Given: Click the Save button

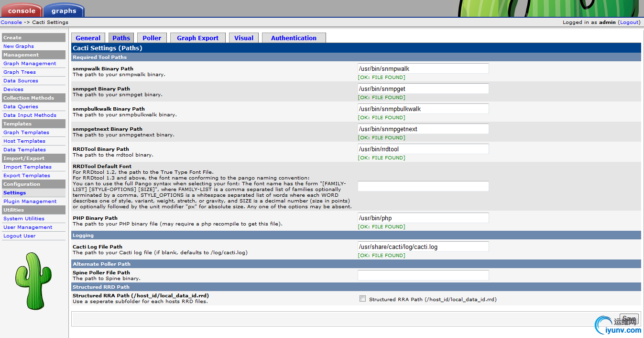Looking at the screenshot, I should pyautogui.click(x=629, y=319).
